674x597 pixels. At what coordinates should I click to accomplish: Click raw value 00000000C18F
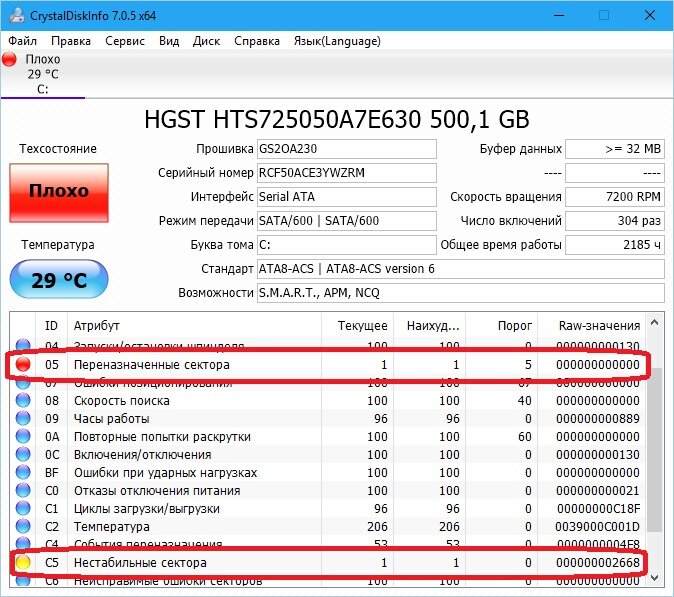pyautogui.click(x=598, y=509)
